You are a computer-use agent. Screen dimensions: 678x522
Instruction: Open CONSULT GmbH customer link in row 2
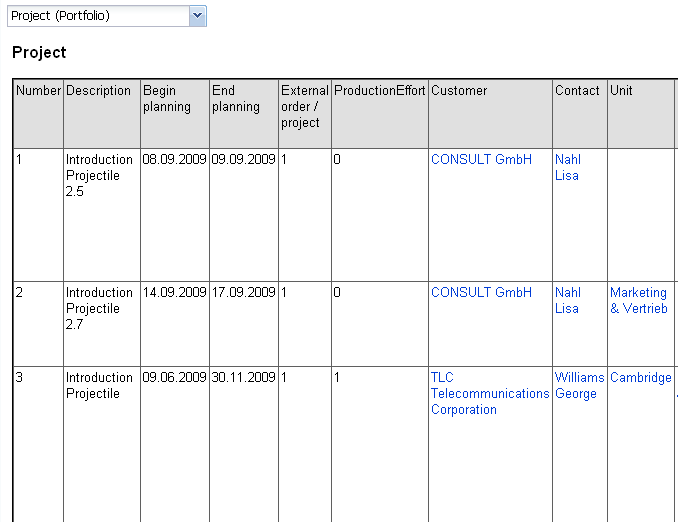[x=481, y=293]
